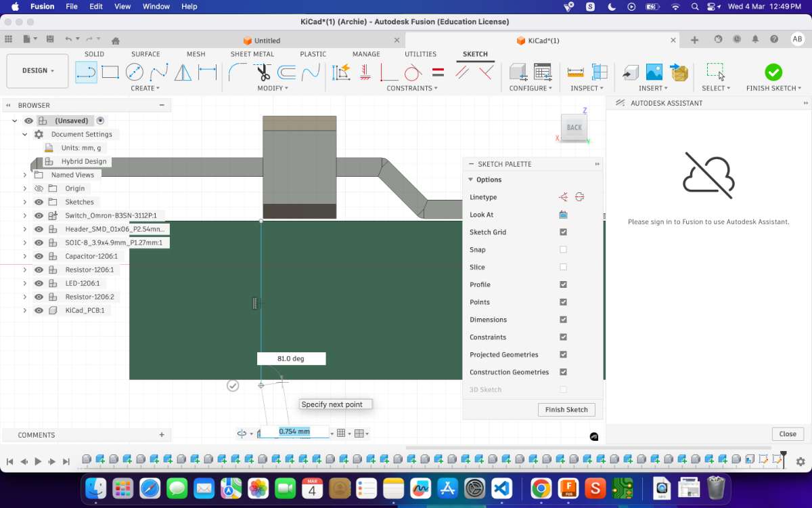Select the Fit Point Spline tool
812x508 pixels.
pyautogui.click(x=159, y=72)
